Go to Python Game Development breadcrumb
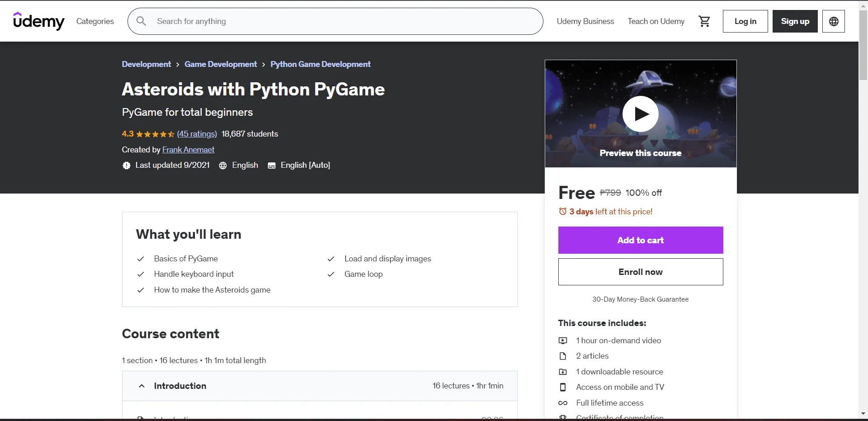The width and height of the screenshot is (868, 421). pyautogui.click(x=321, y=64)
